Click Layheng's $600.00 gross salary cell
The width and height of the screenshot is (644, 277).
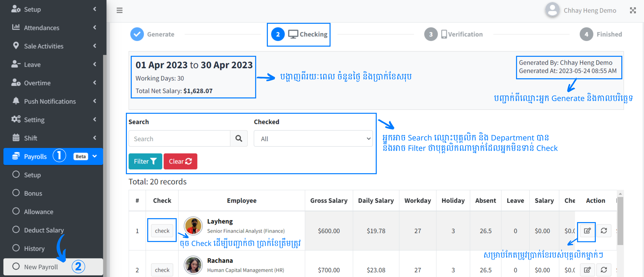click(x=329, y=231)
